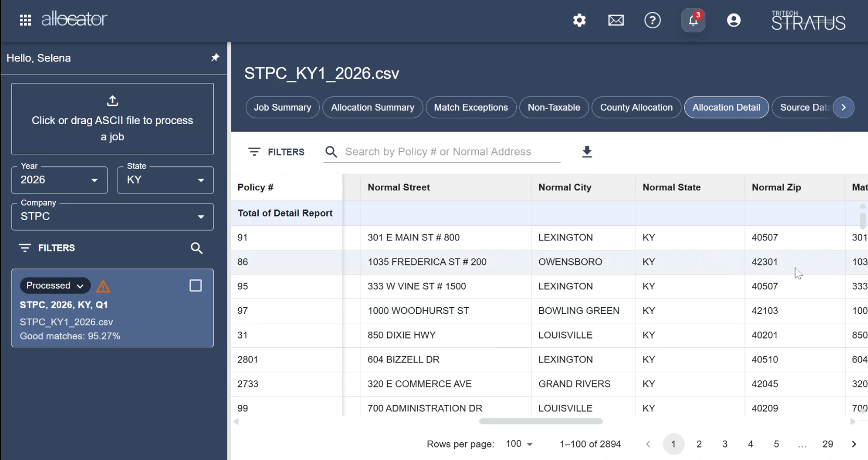Select the STPC, 2026, KY, Q1 job card

pos(113,308)
